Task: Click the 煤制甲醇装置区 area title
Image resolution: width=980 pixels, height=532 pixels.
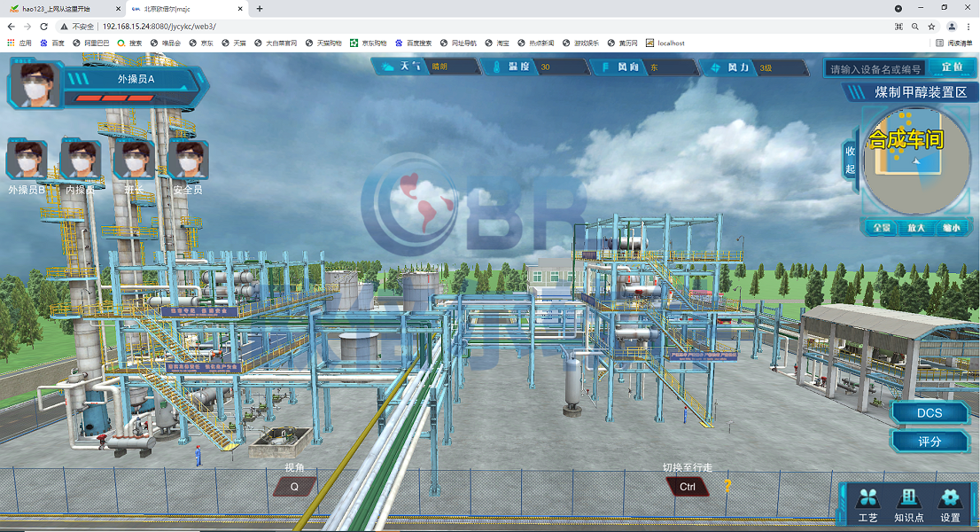Action: pos(921,92)
